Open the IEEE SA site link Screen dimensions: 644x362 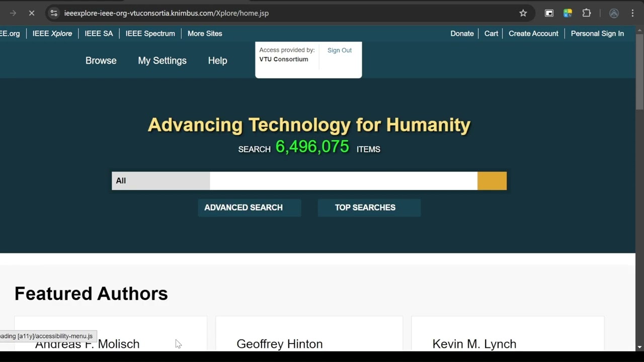point(99,34)
